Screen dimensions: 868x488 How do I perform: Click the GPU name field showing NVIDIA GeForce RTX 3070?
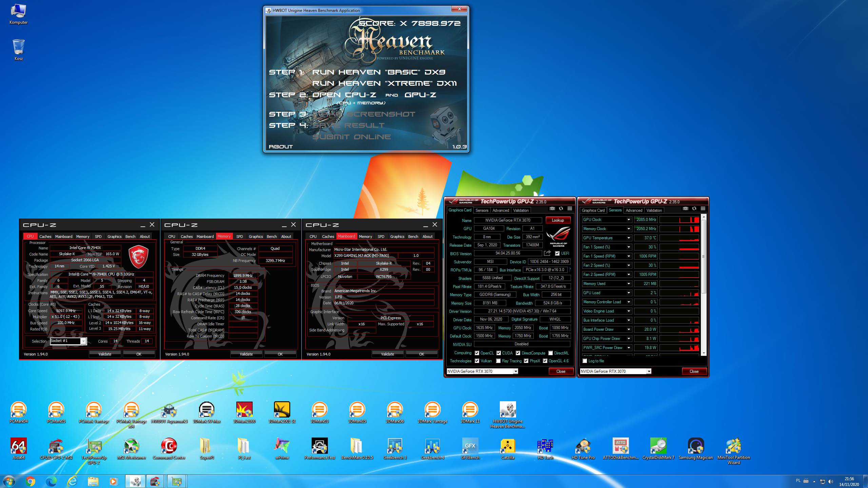pos(508,220)
